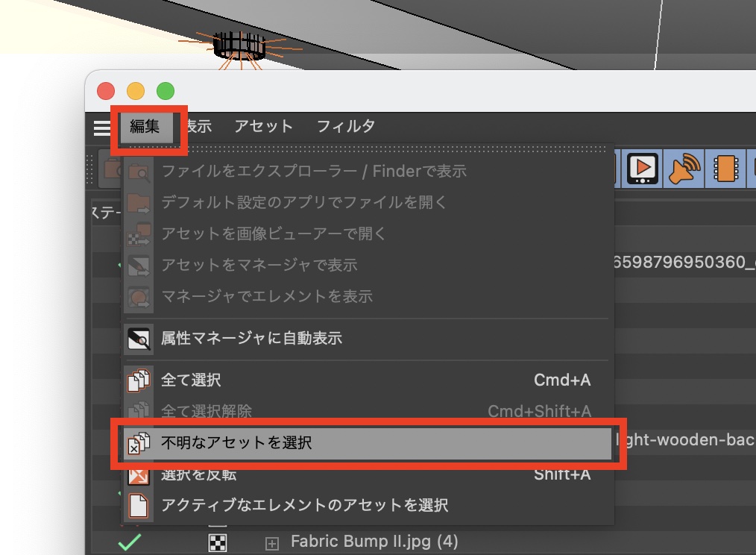The height and width of the screenshot is (555, 756).
Task: Toggle 属性マネージャに自動表示 option
Action: pyautogui.click(x=251, y=339)
